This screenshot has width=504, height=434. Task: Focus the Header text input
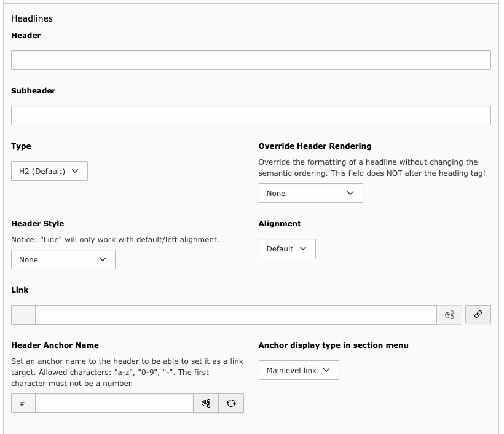(x=251, y=60)
